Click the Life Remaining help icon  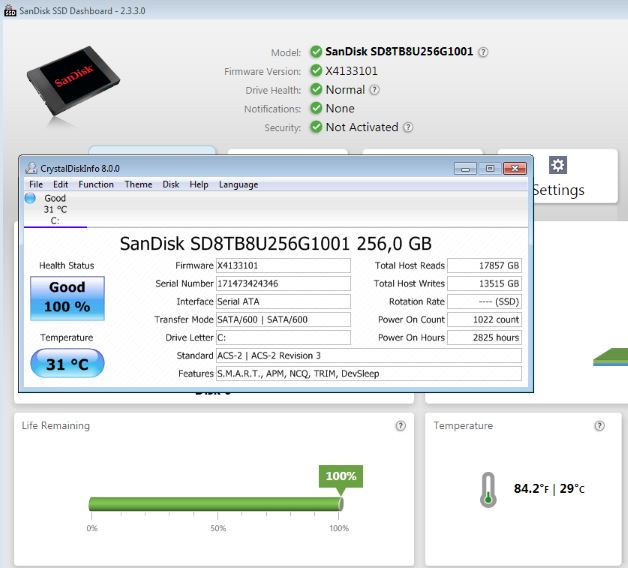[x=400, y=425]
